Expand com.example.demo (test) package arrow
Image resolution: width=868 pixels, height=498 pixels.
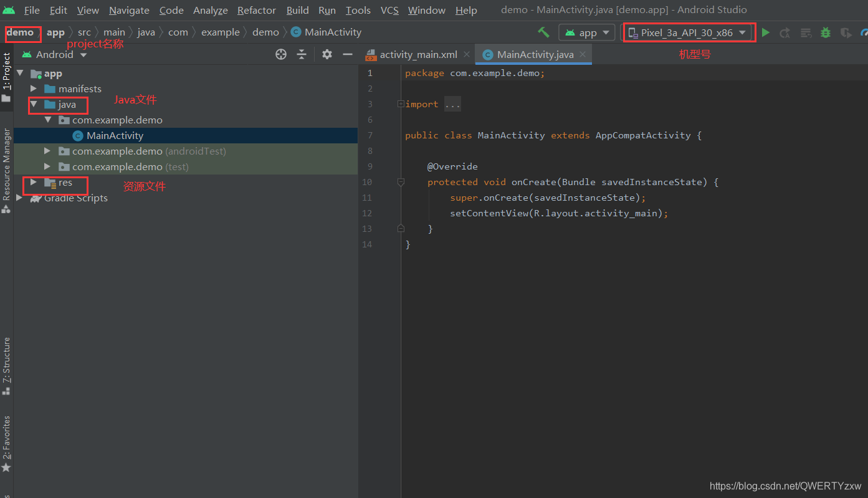[x=47, y=167]
